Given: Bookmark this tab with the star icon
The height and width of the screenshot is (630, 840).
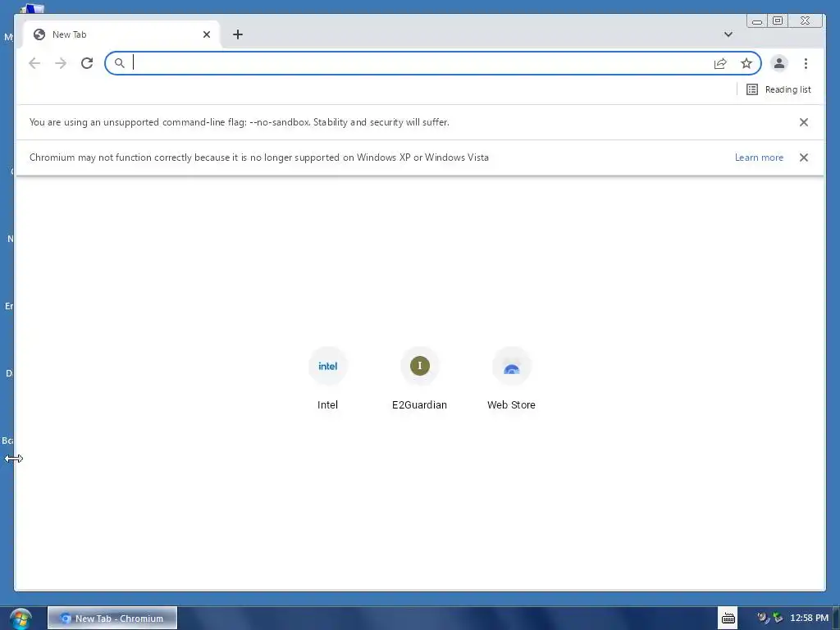Looking at the screenshot, I should pyautogui.click(x=746, y=63).
